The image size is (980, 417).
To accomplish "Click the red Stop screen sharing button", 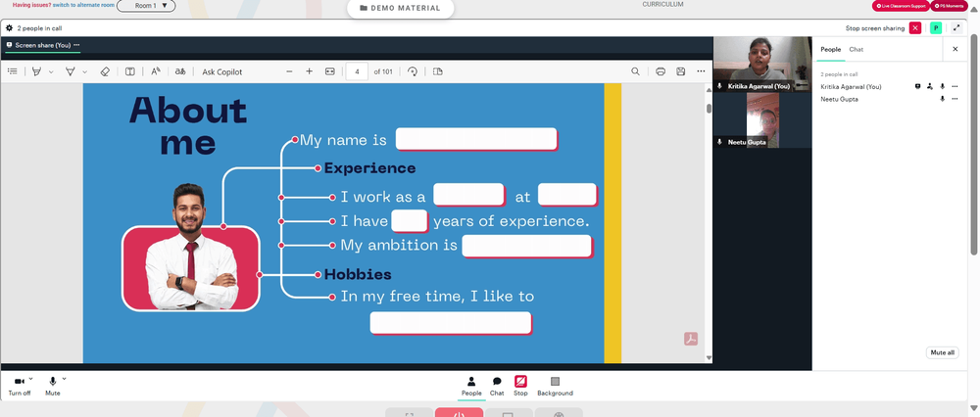I will pos(915,28).
